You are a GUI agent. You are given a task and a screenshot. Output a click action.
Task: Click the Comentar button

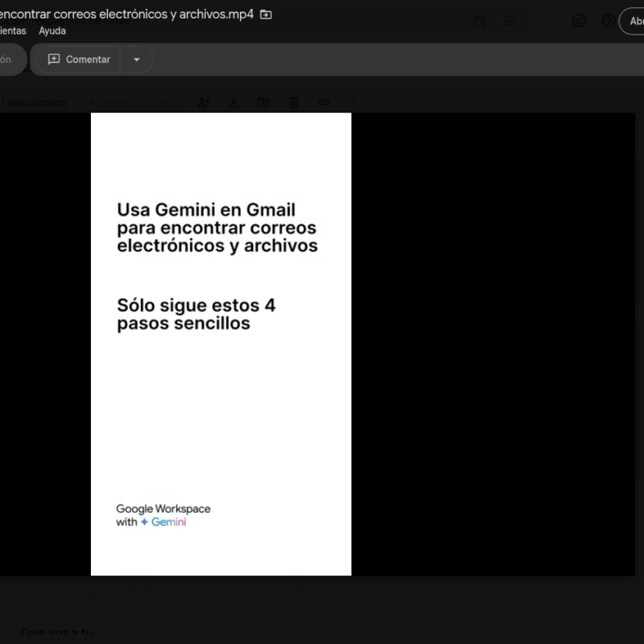(x=78, y=60)
